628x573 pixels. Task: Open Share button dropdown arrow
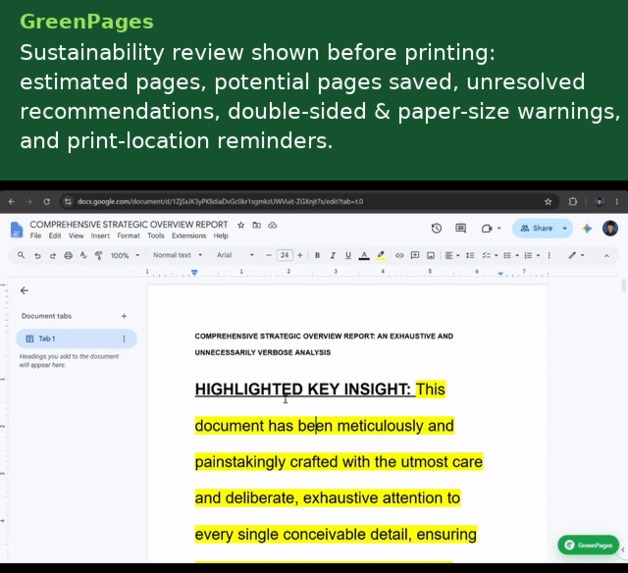[565, 228]
